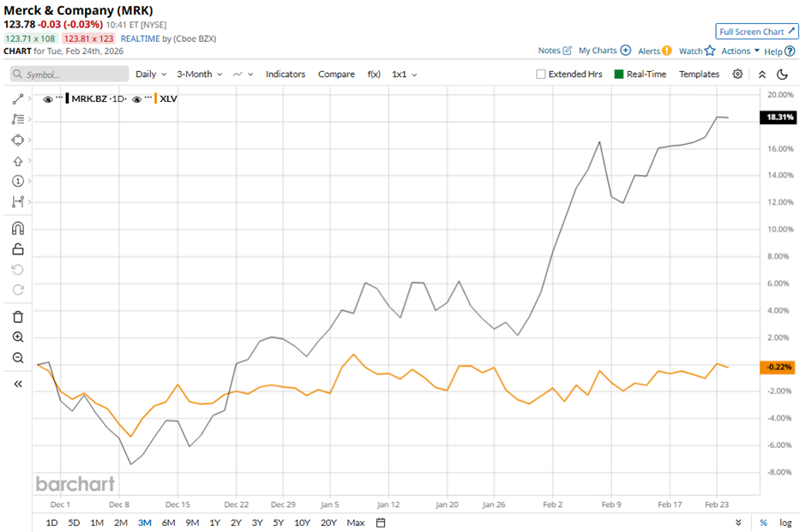Collapse the drawing toolbar with double chevron
806x532 pixels.
pyautogui.click(x=17, y=384)
